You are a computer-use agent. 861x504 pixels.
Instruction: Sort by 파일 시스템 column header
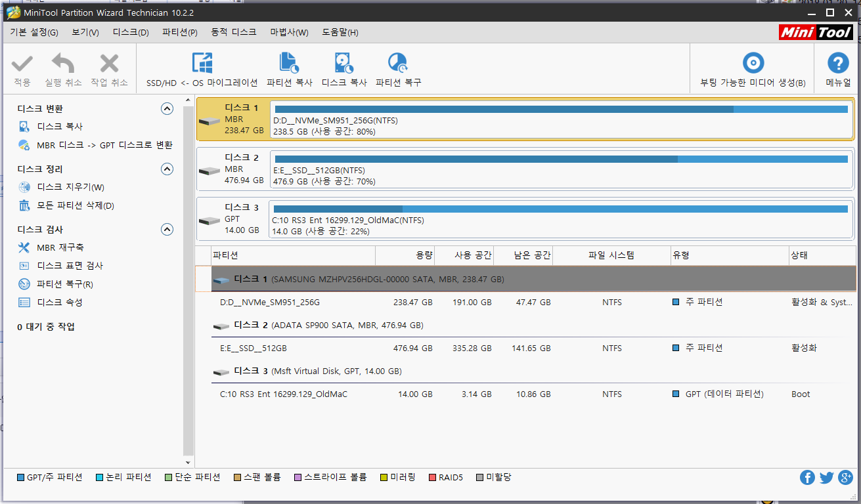(611, 255)
